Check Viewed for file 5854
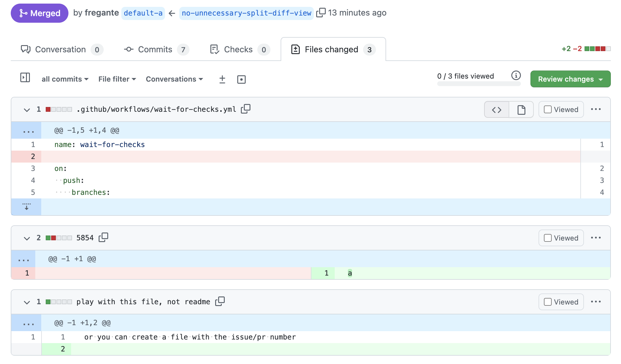Image resolution: width=621 pixels, height=364 pixels. click(548, 238)
